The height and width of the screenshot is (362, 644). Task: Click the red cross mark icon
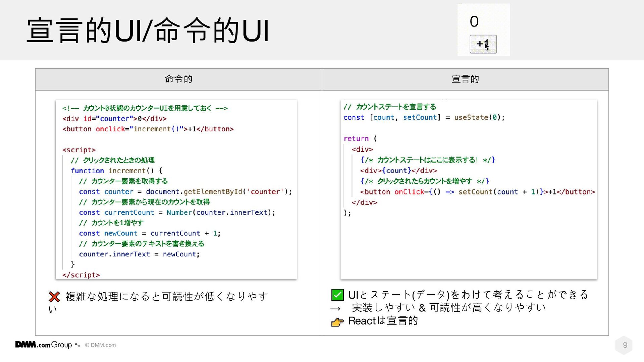tap(54, 297)
